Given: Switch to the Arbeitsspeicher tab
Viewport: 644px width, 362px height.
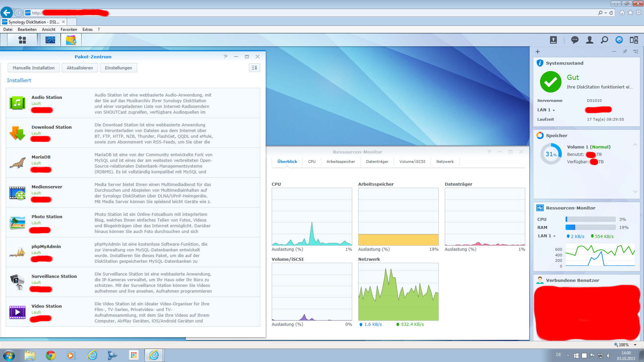Looking at the screenshot, I should [x=341, y=162].
